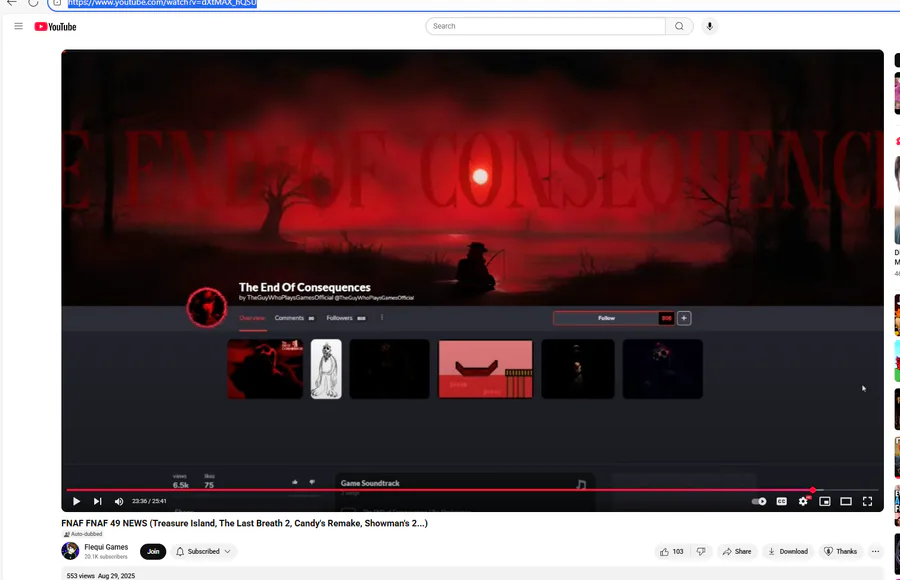Screen dimensions: 900x580
Task: Submit search with magnifier button
Action: (679, 26)
